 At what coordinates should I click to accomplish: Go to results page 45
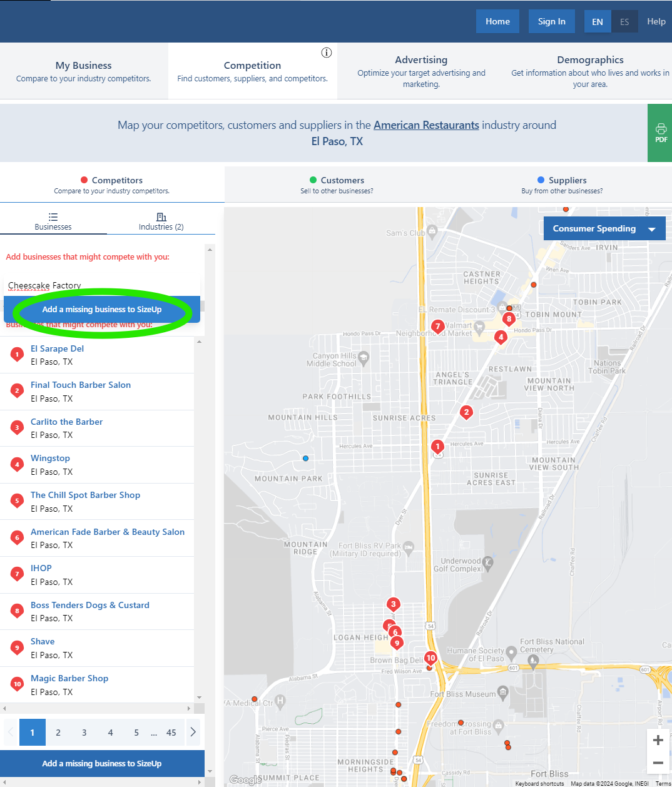click(171, 733)
